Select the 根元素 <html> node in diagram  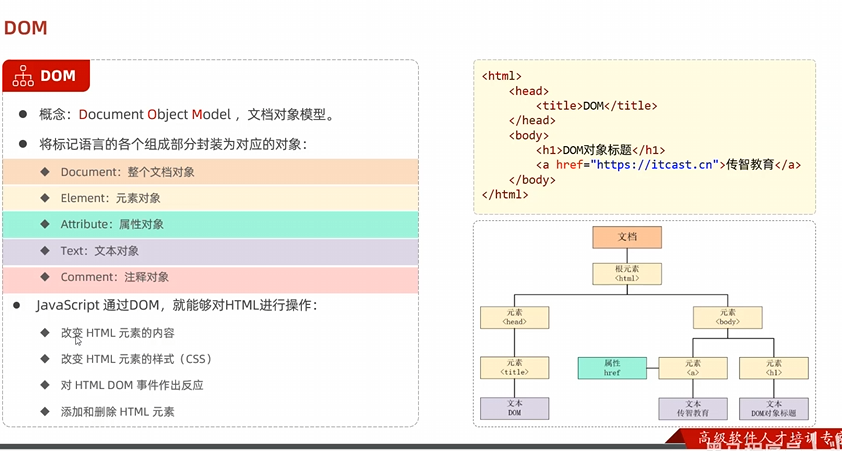point(627,274)
